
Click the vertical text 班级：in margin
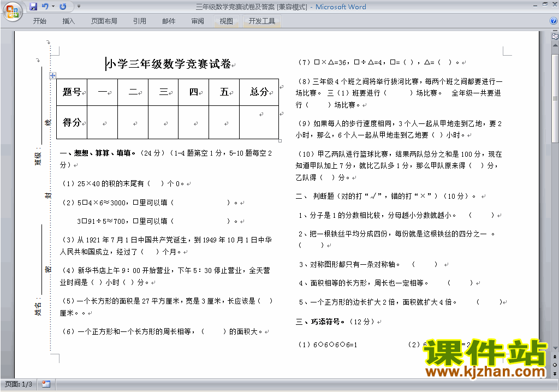pos(38,156)
